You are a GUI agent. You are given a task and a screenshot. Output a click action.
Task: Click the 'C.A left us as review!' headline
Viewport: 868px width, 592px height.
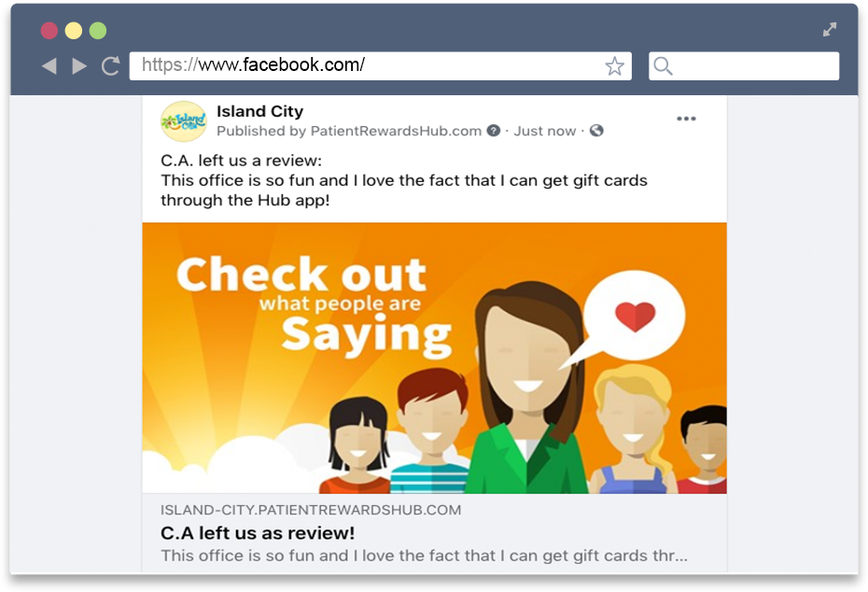pos(258,533)
